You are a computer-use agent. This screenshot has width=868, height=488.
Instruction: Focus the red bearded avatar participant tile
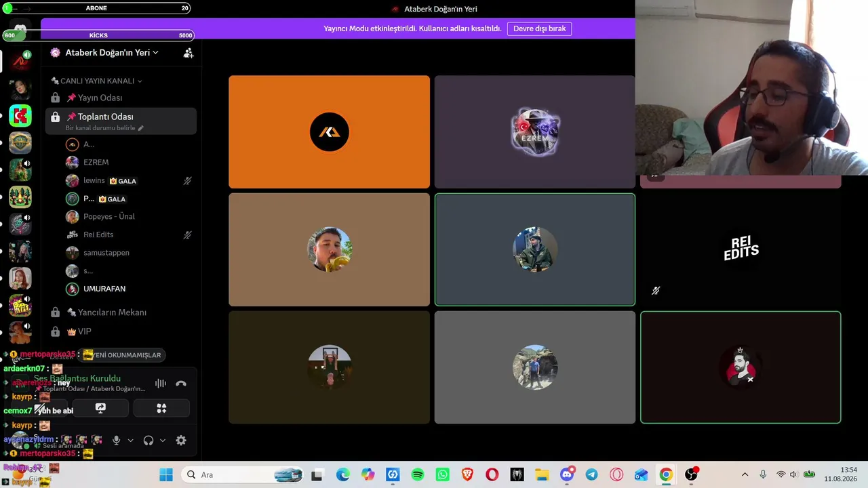coord(741,367)
